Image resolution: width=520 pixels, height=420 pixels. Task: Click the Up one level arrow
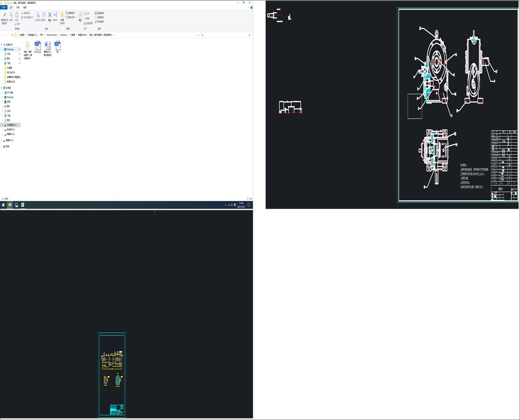click(x=12, y=35)
